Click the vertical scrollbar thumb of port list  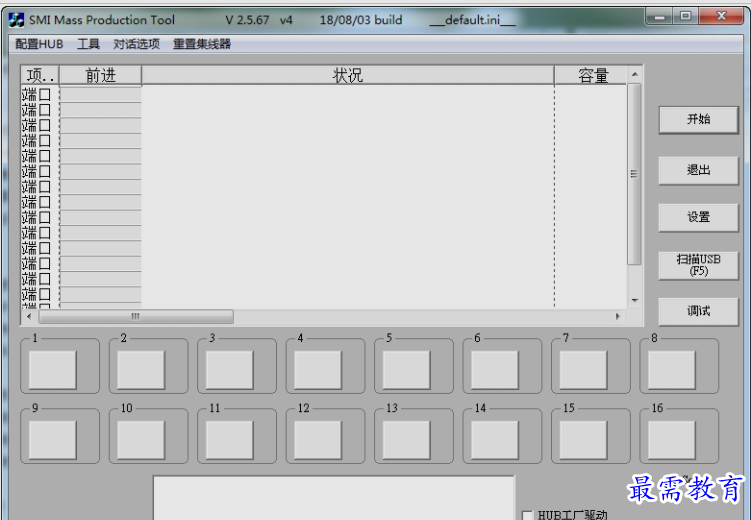point(634,174)
